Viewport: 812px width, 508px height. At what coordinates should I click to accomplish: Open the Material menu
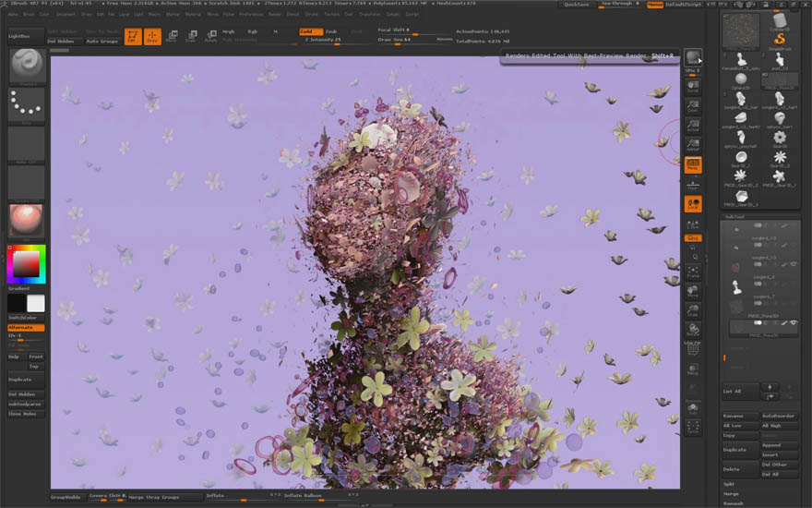coord(193,15)
